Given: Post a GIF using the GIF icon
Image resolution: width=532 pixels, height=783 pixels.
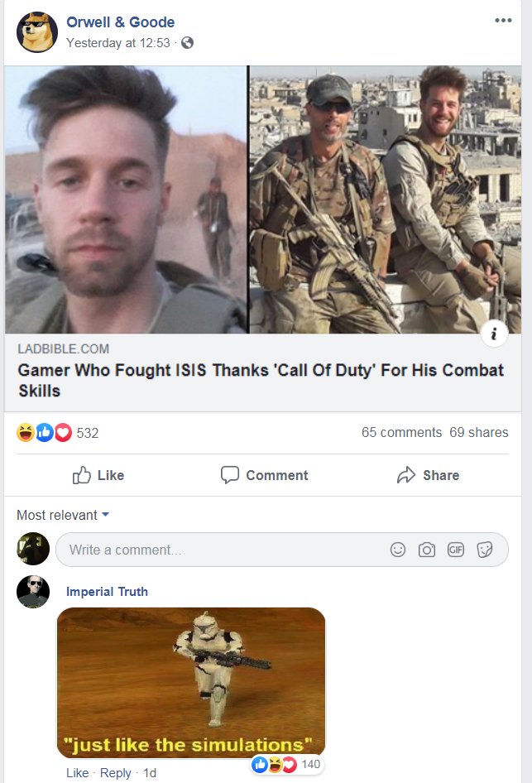Looking at the screenshot, I should pos(456,550).
